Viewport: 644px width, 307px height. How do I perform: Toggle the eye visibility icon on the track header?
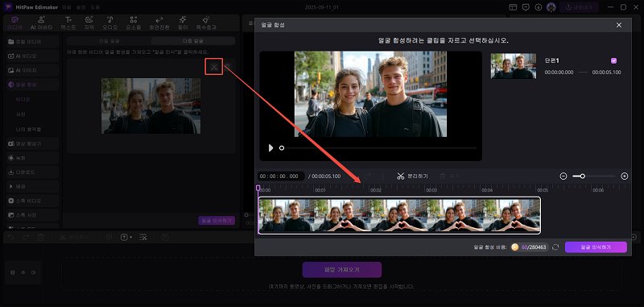(23, 272)
